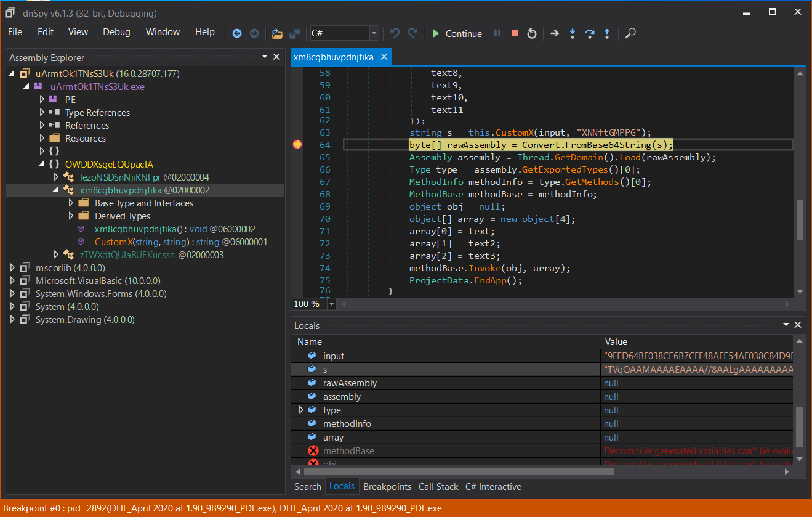Click the Step Into icon
This screenshot has width=812, height=517.
pos(573,33)
